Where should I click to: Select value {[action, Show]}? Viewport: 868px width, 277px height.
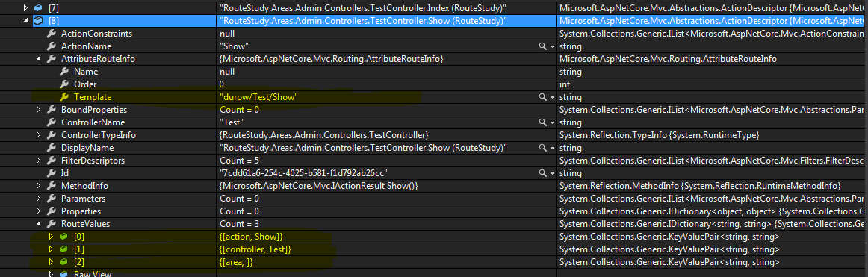(x=251, y=237)
